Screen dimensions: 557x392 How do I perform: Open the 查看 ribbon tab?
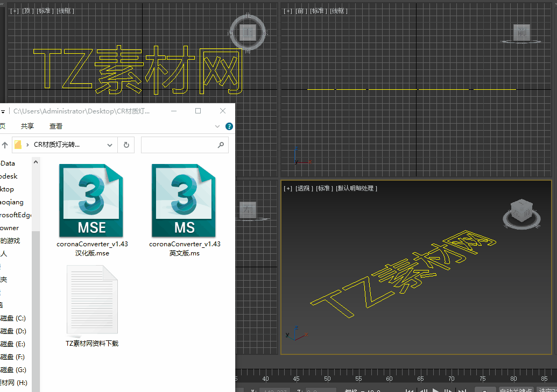click(56, 126)
